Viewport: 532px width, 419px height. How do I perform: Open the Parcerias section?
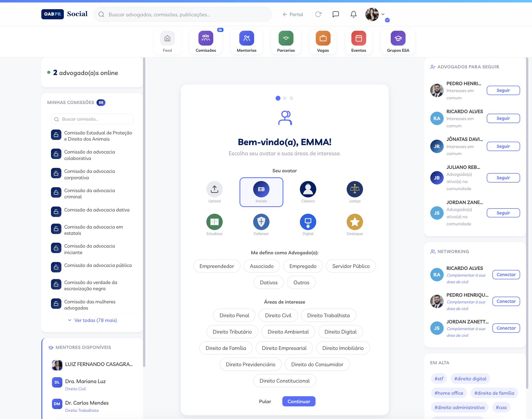pyautogui.click(x=286, y=42)
